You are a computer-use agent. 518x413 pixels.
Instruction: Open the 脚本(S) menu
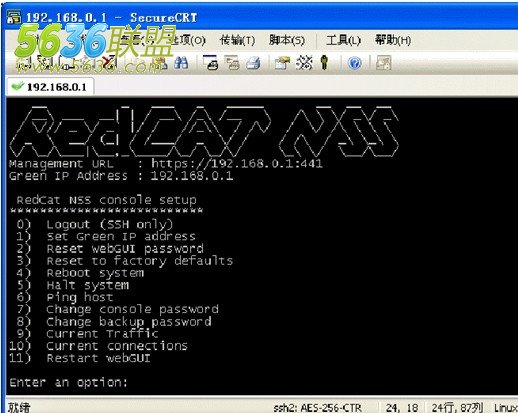pos(287,40)
